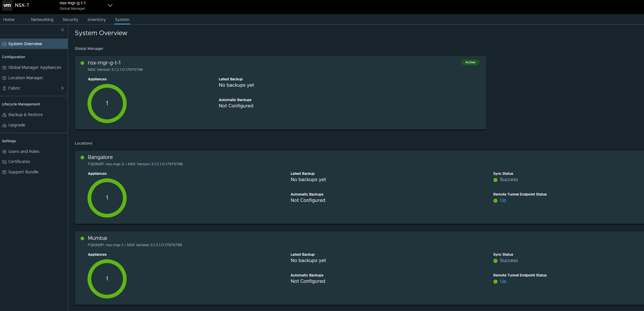The height and width of the screenshot is (311, 644).
Task: Open the Security tab
Action: click(70, 20)
